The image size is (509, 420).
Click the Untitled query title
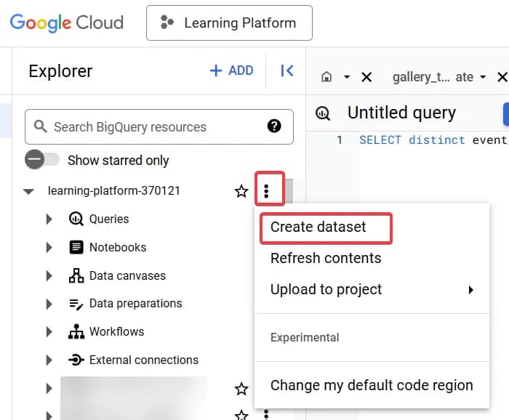401,113
